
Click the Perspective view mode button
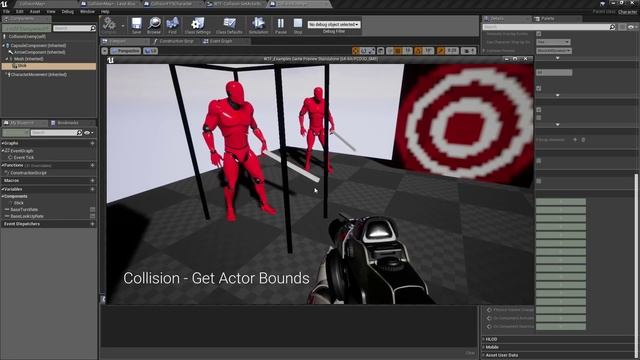tap(125, 51)
